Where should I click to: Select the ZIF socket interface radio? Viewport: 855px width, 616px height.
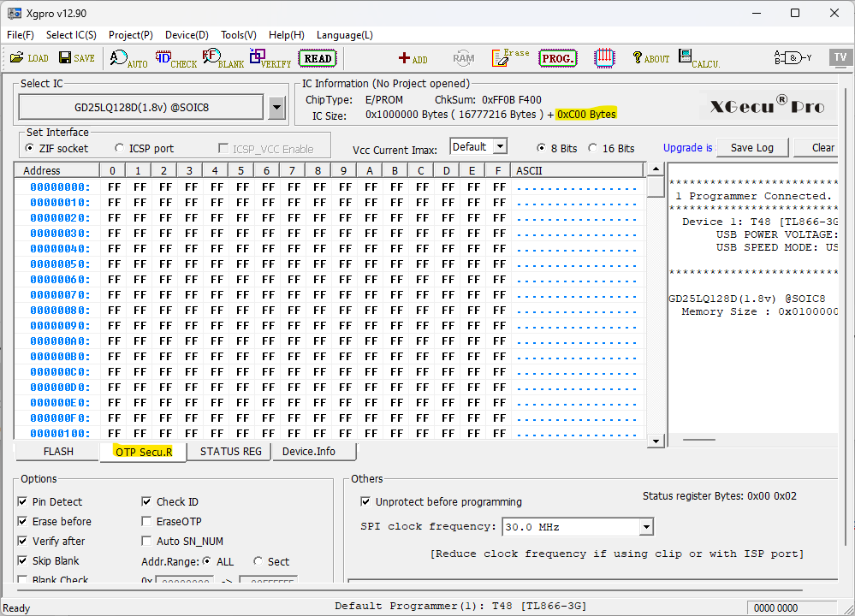point(29,148)
